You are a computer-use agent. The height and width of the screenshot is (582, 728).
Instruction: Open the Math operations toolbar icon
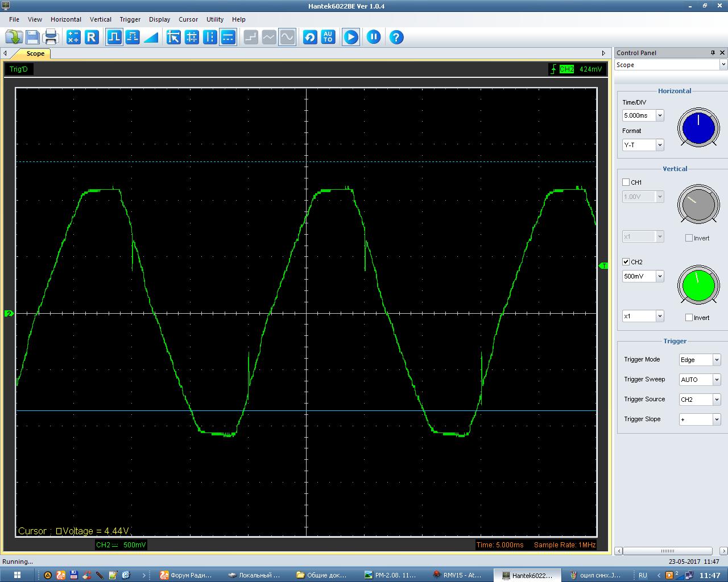pyautogui.click(x=73, y=38)
